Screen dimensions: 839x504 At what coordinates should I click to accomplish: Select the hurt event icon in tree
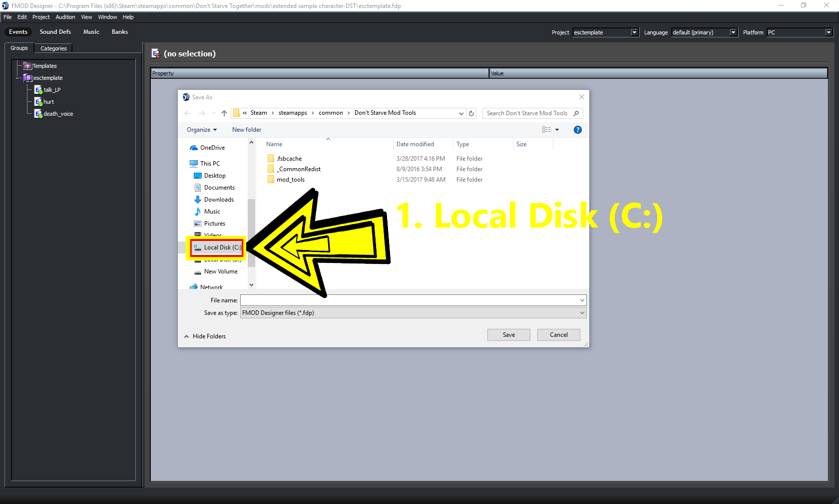click(x=38, y=102)
